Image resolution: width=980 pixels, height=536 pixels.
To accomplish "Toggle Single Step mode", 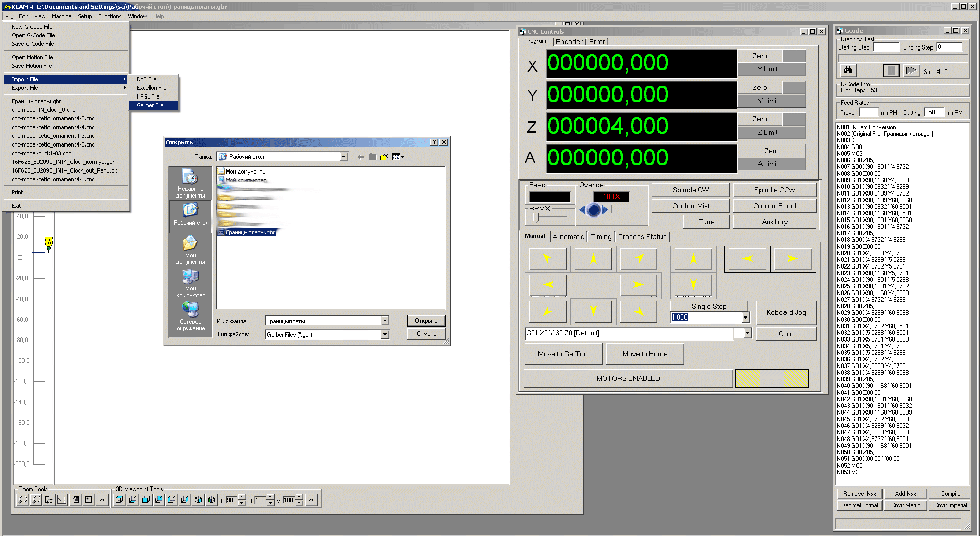I will point(708,306).
